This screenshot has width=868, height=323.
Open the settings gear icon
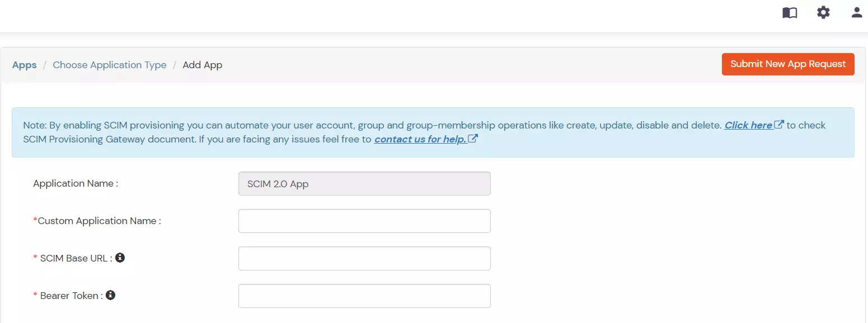(823, 12)
